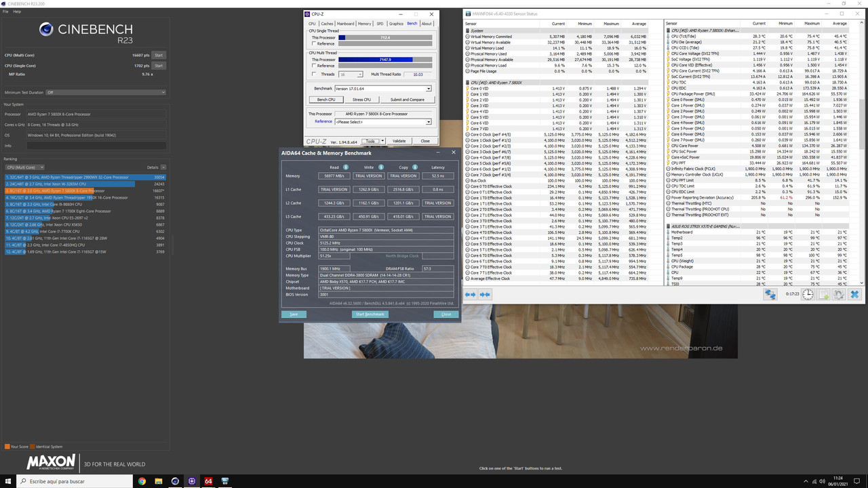Open the Tools dropdown arrow in CPU-Z
Viewport: 868px width, 488px height.
[382, 141]
